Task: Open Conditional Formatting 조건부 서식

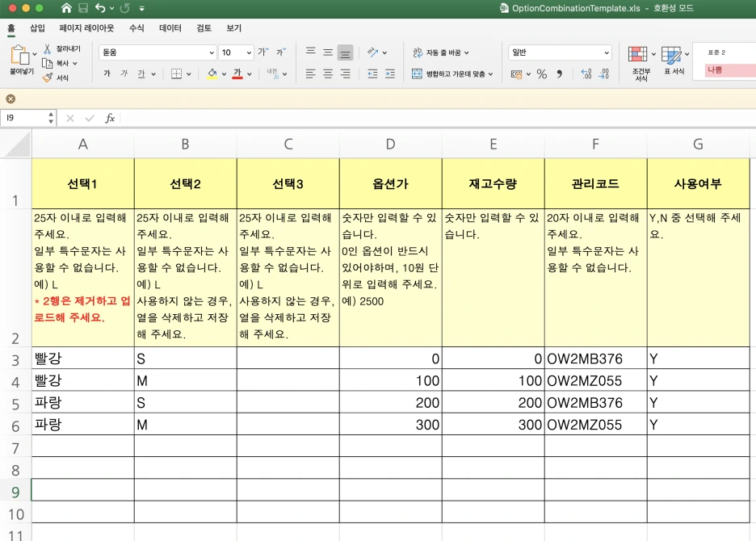Action: coord(640,63)
